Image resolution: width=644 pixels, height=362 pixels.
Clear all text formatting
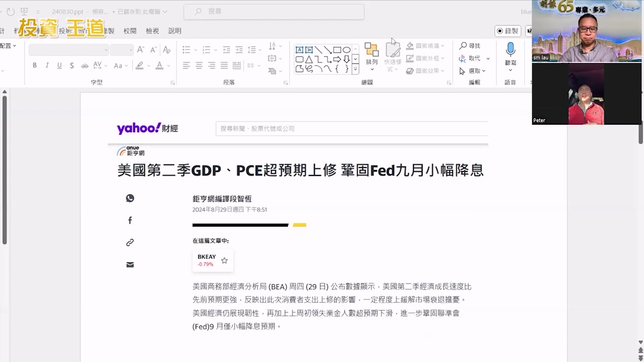pos(167,50)
